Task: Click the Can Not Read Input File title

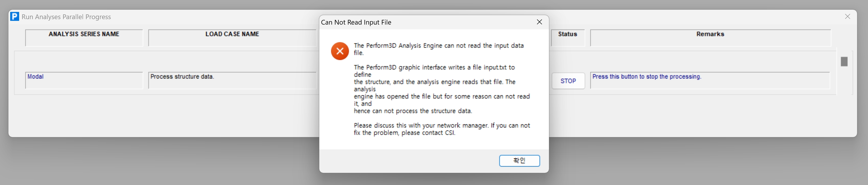Action: (356, 22)
